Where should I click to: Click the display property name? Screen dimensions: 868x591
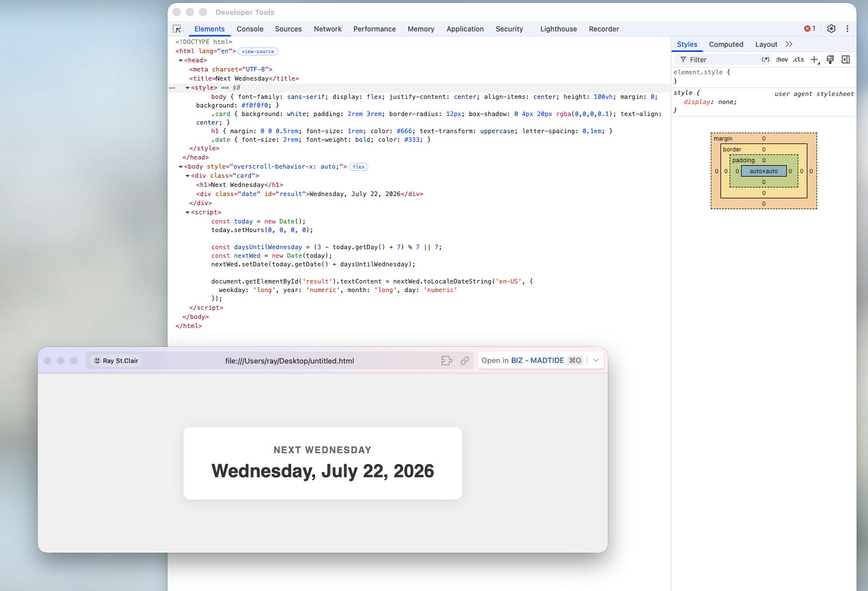click(697, 102)
